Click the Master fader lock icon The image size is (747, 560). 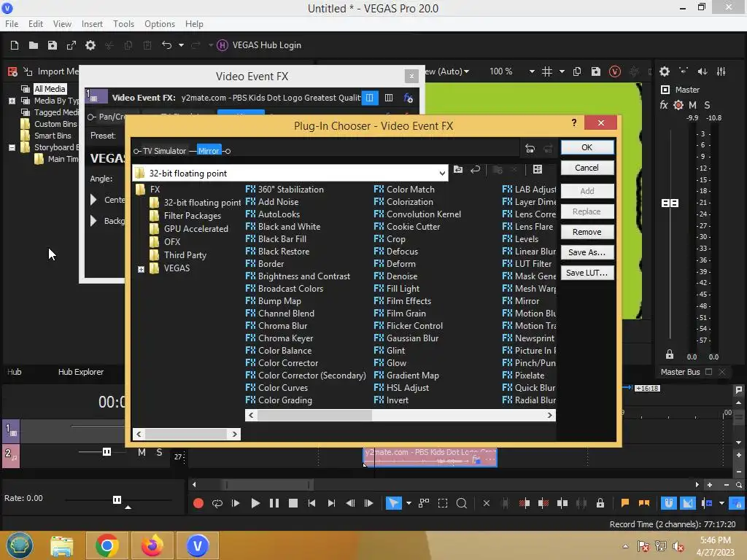coord(670,354)
